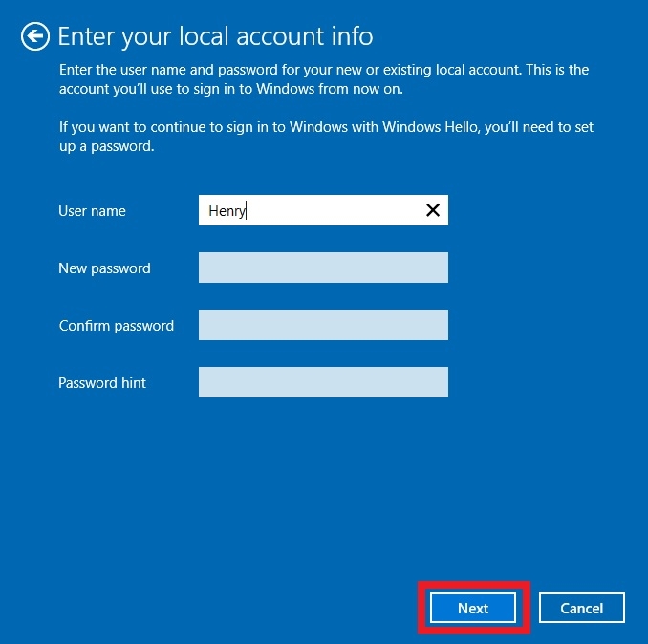
Task: Click the User name field containing Henry
Action: [323, 210]
